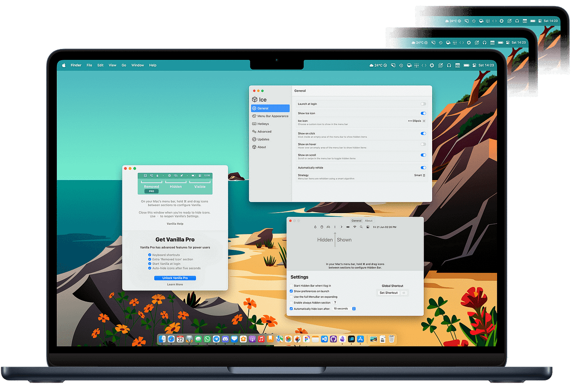Open the Home app in the Dock
This screenshot has width=588, height=384.
(243, 339)
